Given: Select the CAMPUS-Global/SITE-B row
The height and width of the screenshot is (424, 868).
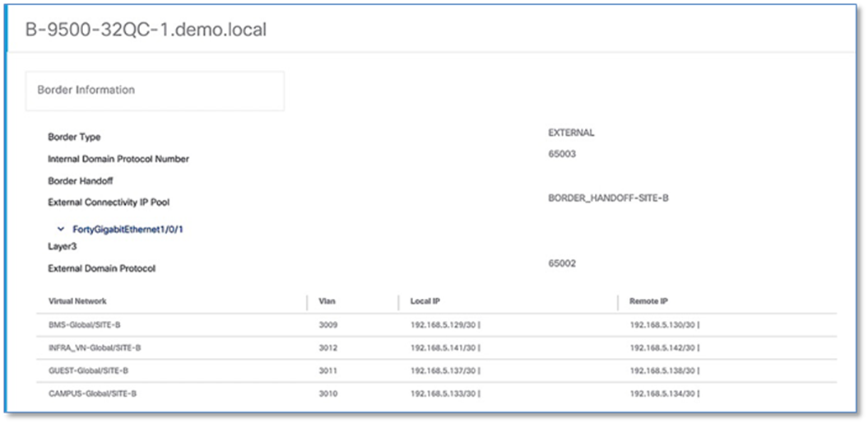Looking at the screenshot, I should pyautogui.click(x=437, y=394).
